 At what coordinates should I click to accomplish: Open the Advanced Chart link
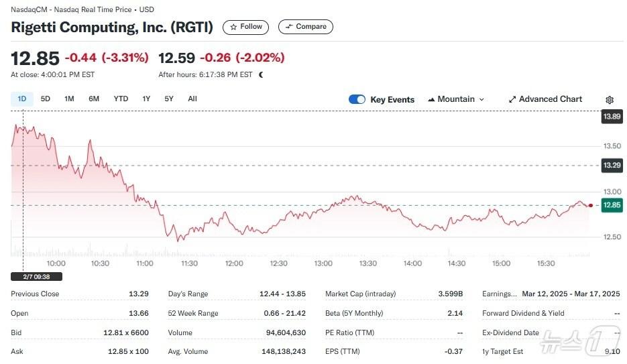point(551,99)
